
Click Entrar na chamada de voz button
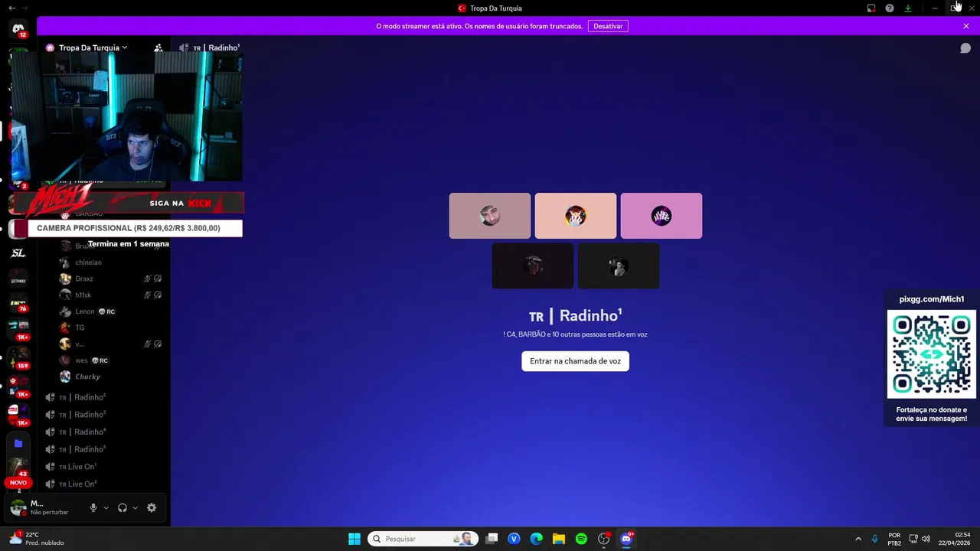(x=575, y=361)
